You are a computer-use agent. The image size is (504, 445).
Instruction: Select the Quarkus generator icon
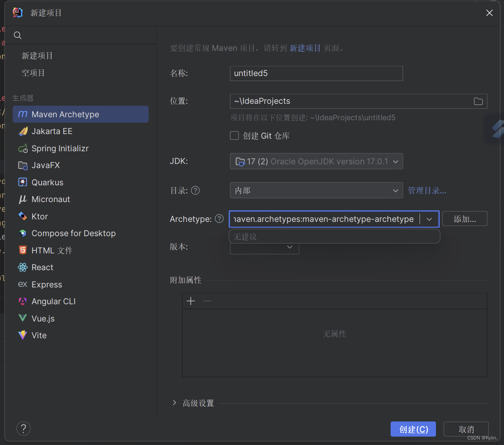click(x=23, y=182)
